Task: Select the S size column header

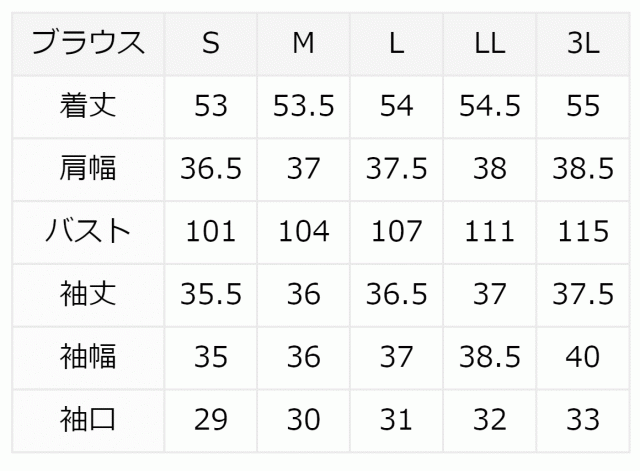Action: coord(210,43)
